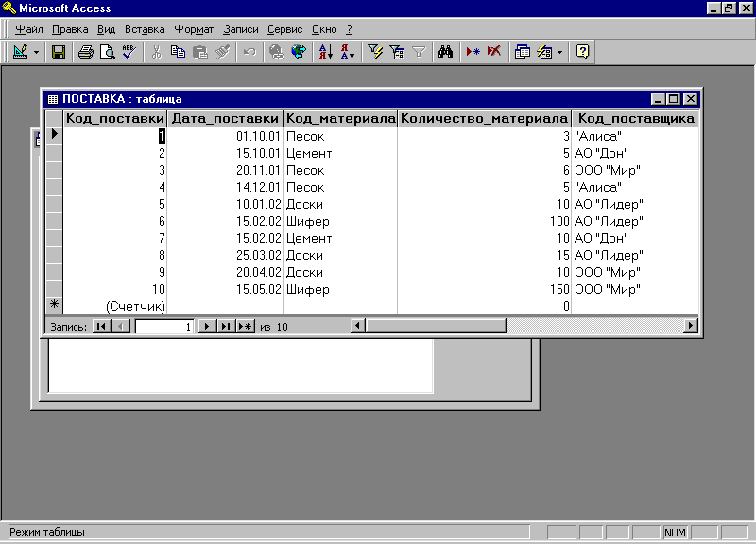
Task: Undo last action icon
Action: (249, 52)
